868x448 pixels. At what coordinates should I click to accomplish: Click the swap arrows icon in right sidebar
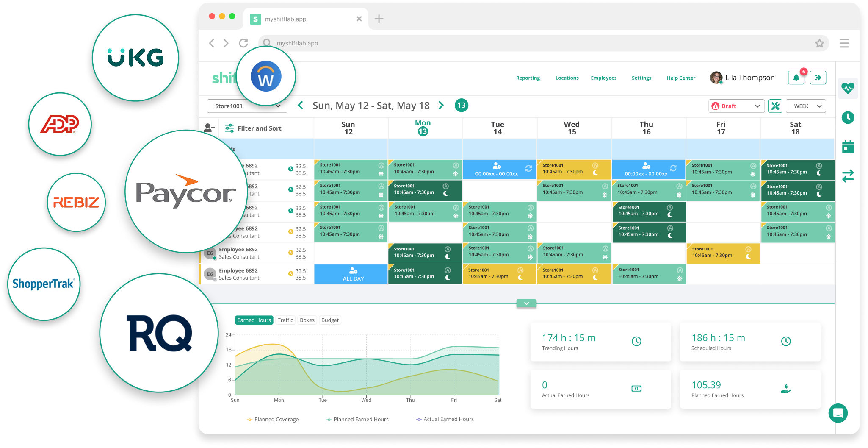pos(848,176)
